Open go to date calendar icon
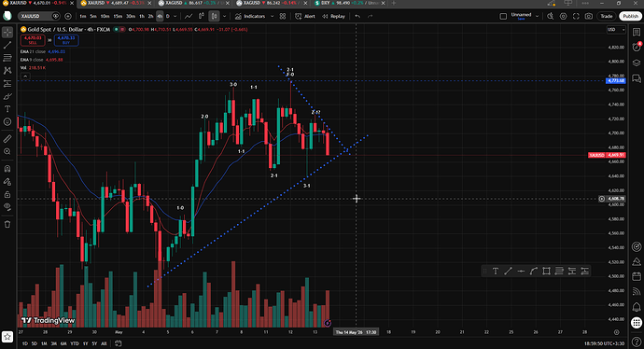This screenshot has height=349, width=644. (119, 343)
